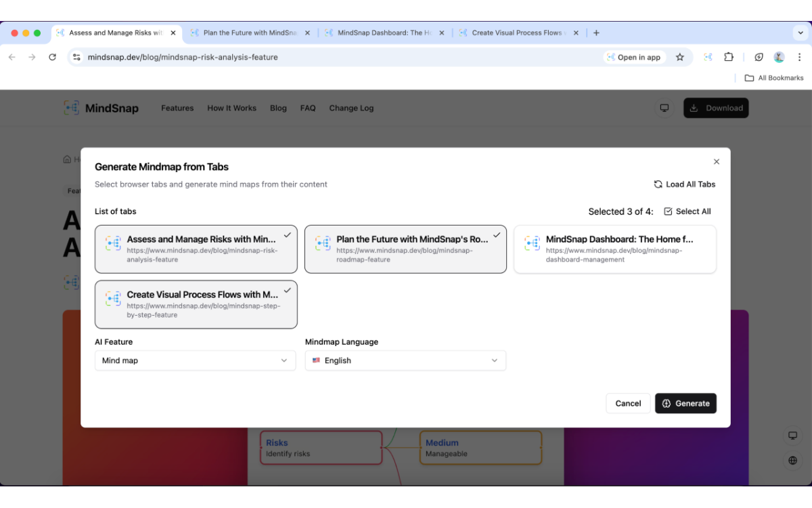
Task: Click the floating monitor icon on right edge
Action: pos(792,436)
